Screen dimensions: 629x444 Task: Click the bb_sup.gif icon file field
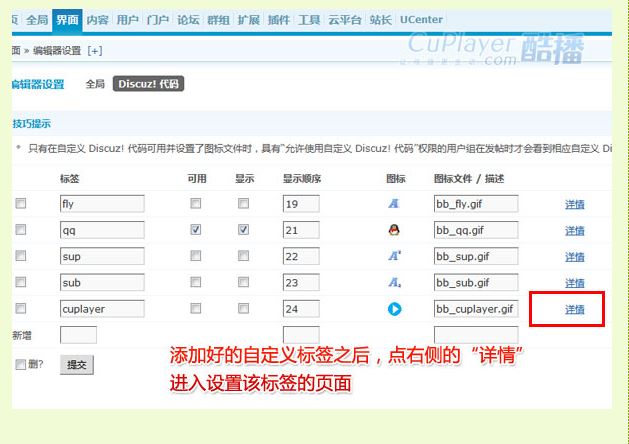(x=476, y=256)
